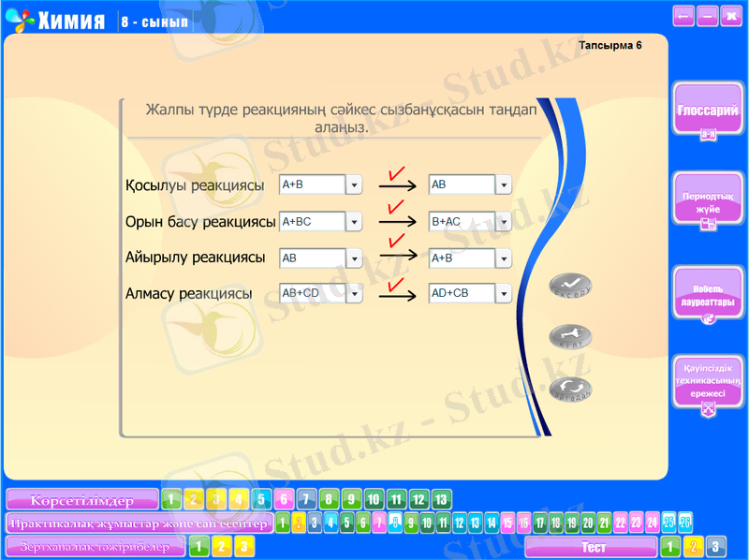749x560 pixels.
Task: Click the Тексеру (check) round button
Action: point(570,286)
